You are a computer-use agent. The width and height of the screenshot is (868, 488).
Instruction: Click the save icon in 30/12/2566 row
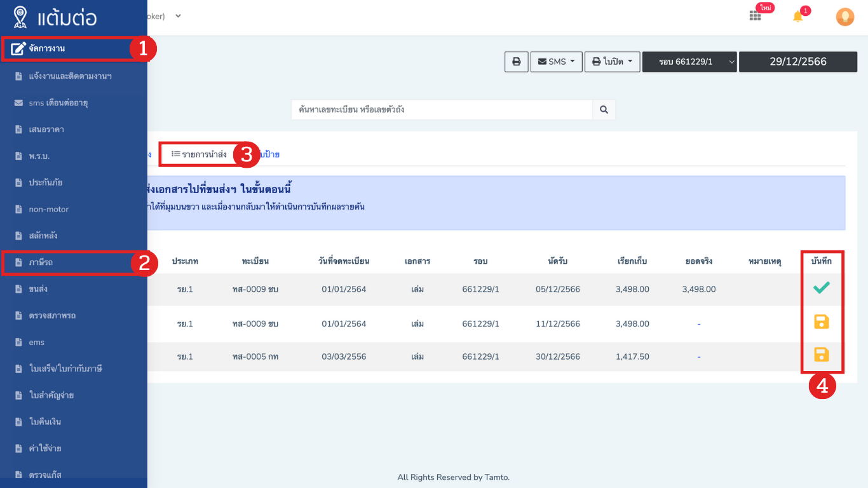822,355
